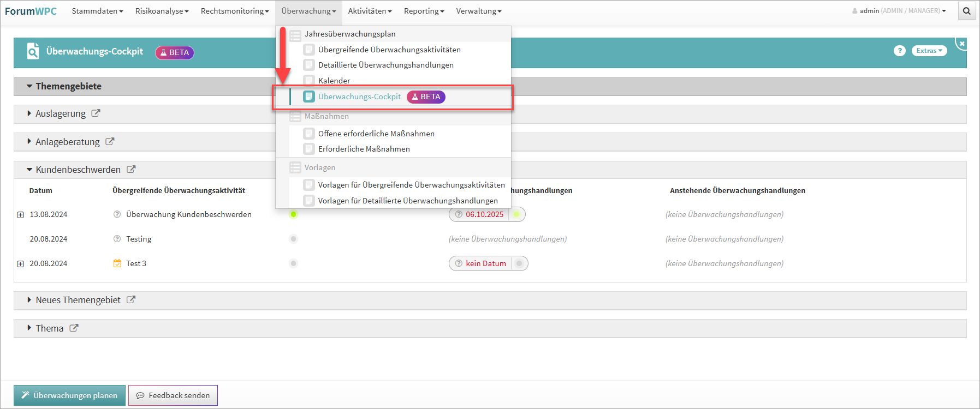Open the Test 3 entry
980x409 pixels.
tap(136, 263)
